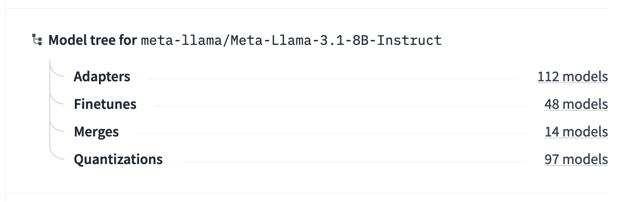The width and height of the screenshot is (644, 202).
Task: Select the Finetunes tree entry
Action: 105,104
